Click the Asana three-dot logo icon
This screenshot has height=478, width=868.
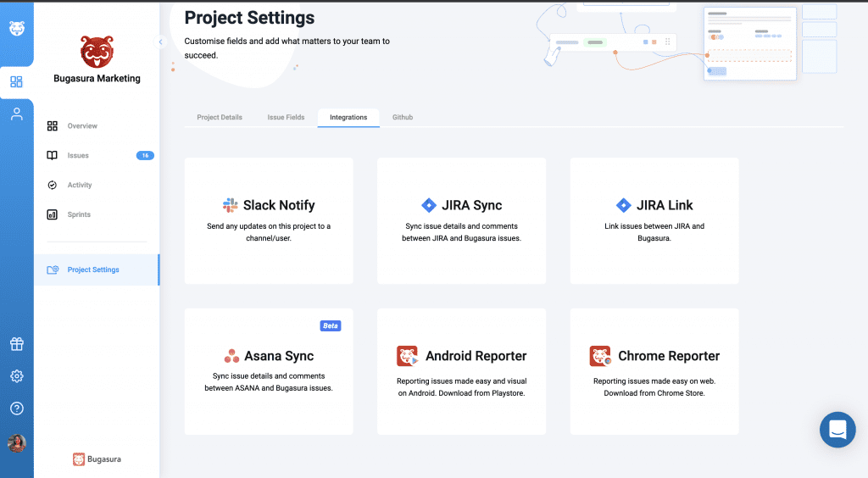coord(231,356)
